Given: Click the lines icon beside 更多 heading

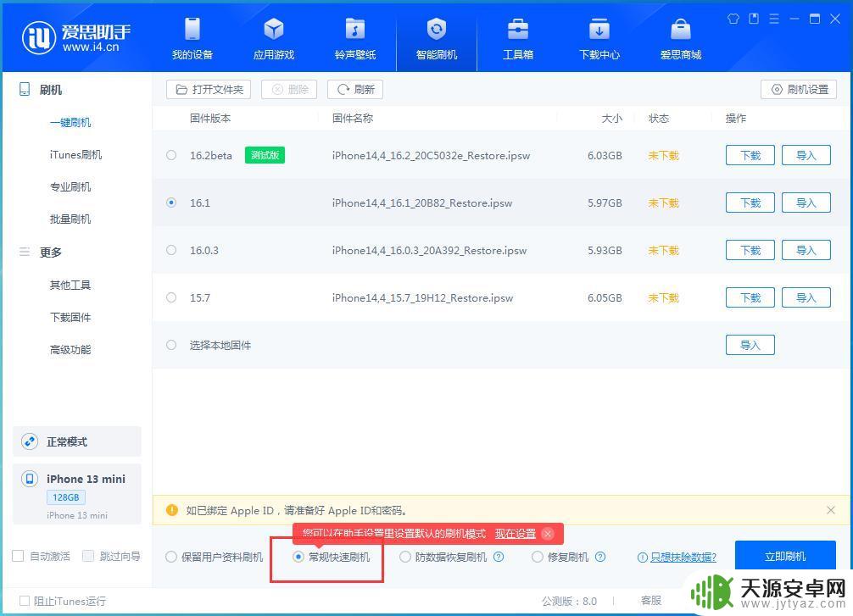Looking at the screenshot, I should [x=25, y=252].
